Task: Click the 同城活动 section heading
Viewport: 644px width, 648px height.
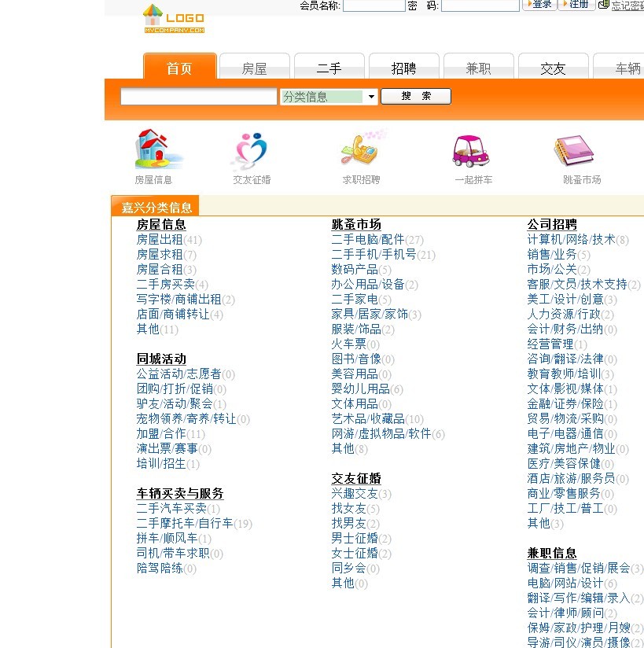Action: [161, 359]
